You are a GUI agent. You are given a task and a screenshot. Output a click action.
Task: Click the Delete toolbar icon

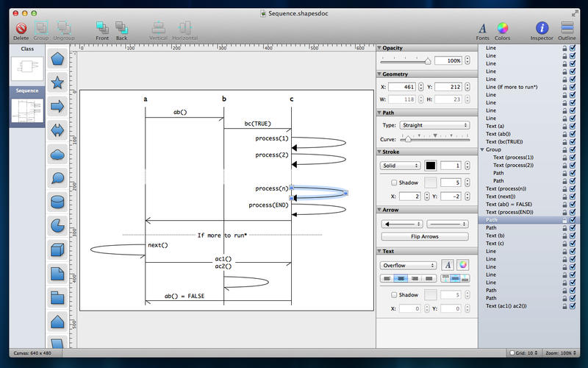tap(21, 28)
